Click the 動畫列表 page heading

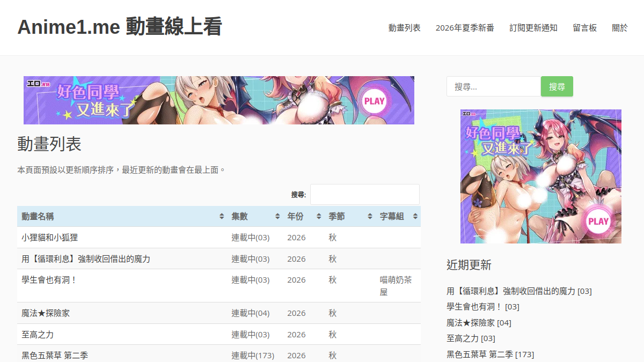coord(49,144)
